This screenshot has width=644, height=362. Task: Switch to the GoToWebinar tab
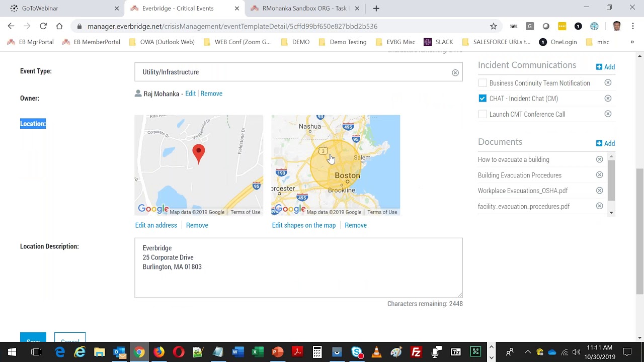tap(62, 9)
